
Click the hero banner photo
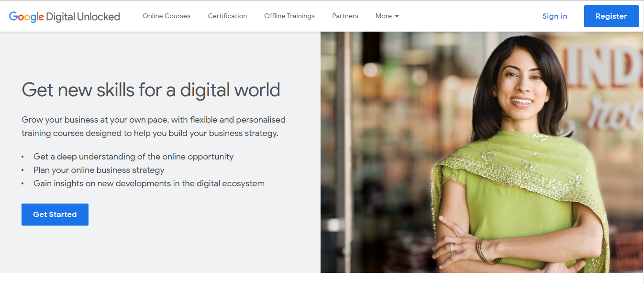pos(481,151)
